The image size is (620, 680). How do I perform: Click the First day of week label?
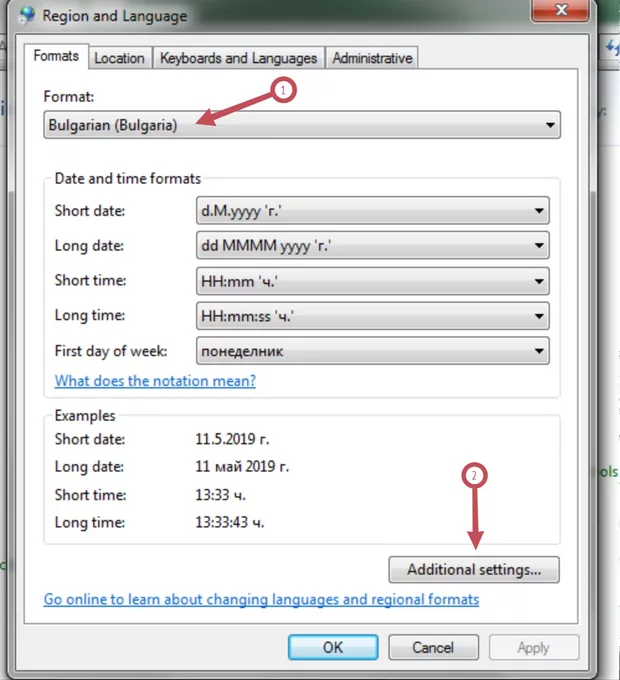[x=111, y=351]
